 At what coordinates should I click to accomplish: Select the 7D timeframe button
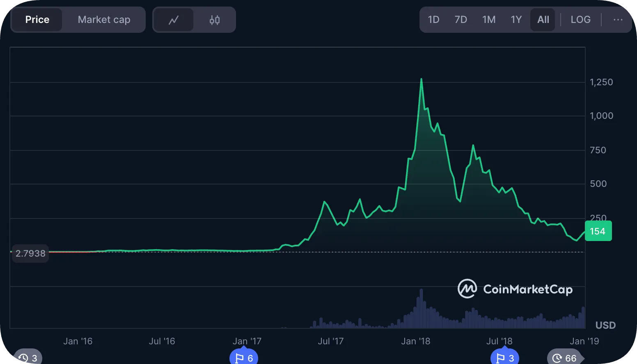click(x=461, y=19)
